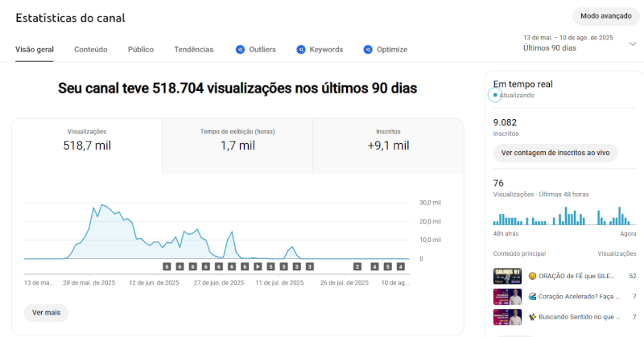The height and width of the screenshot is (337, 644).
Task: Click the blue Atualizando status dot
Action: coord(495,95)
